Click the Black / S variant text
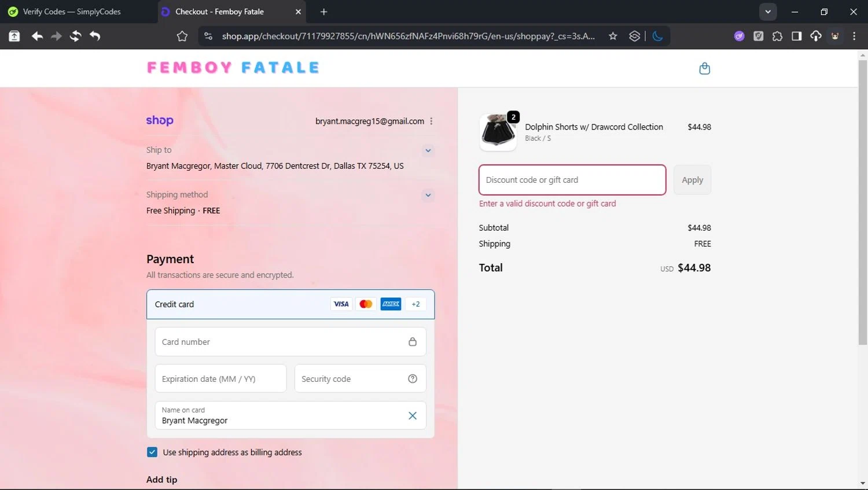868x490 pixels. click(x=538, y=138)
